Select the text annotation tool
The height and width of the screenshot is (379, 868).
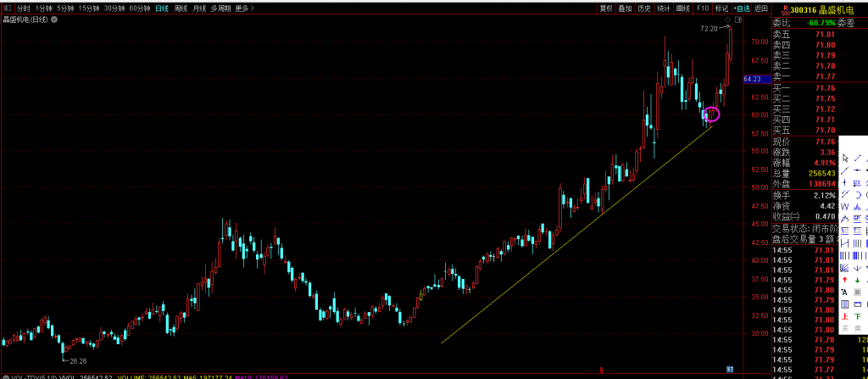845,292
